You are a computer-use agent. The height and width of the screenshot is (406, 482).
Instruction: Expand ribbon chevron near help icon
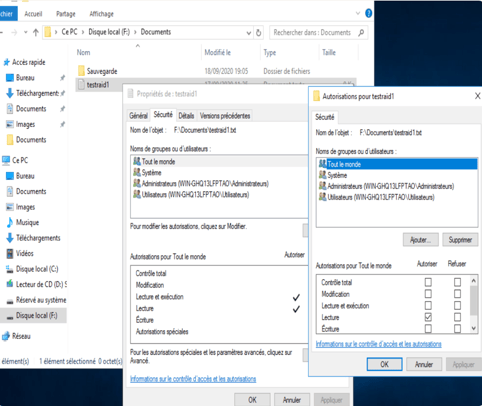coord(358,14)
